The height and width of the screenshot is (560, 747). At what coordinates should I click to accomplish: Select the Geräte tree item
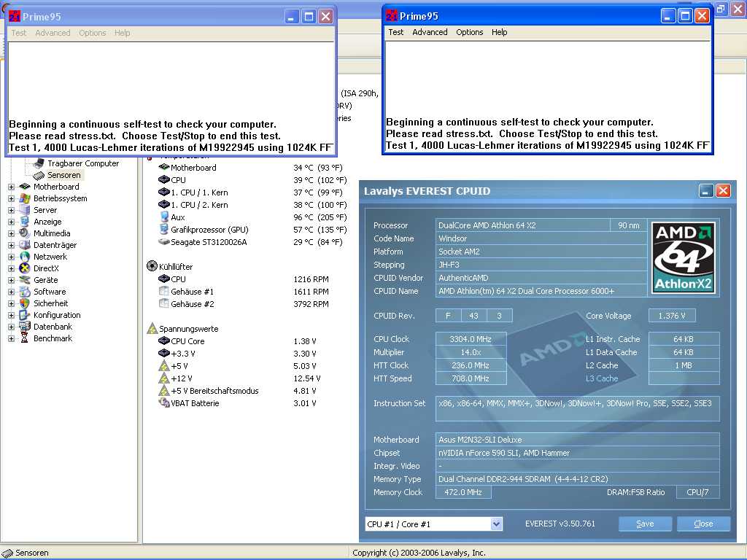click(x=46, y=280)
